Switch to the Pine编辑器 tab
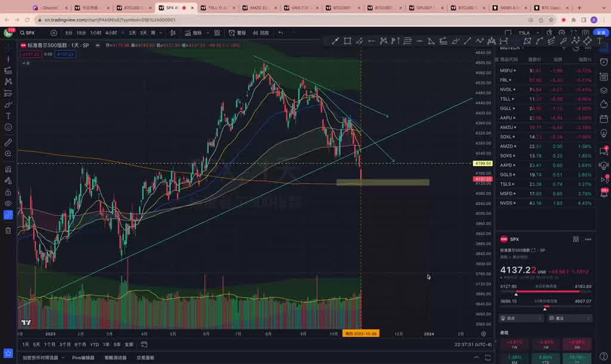The height and width of the screenshot is (364, 611). pos(83,357)
